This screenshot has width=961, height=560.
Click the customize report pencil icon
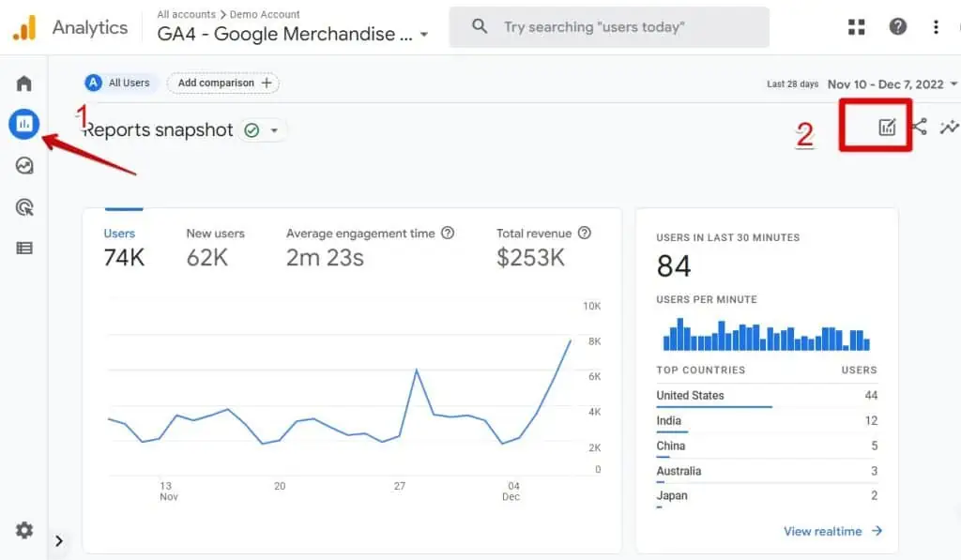pyautogui.click(x=887, y=128)
